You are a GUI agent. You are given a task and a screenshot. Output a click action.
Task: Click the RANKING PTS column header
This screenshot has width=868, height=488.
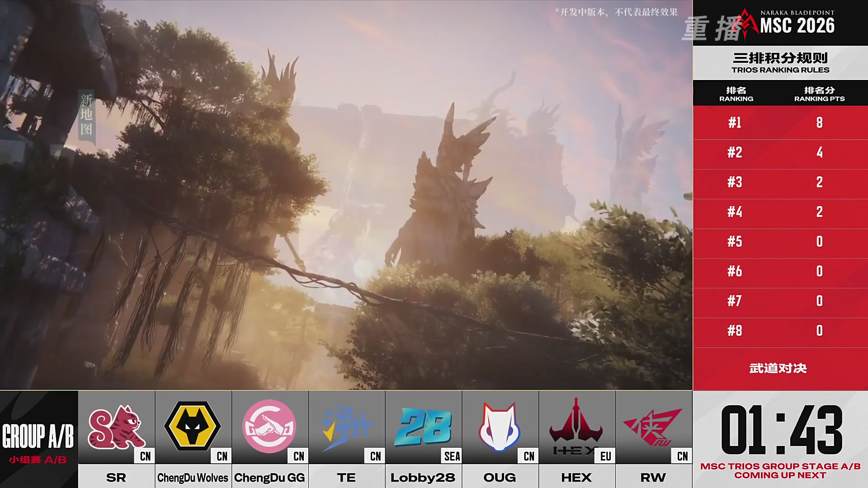point(819,94)
